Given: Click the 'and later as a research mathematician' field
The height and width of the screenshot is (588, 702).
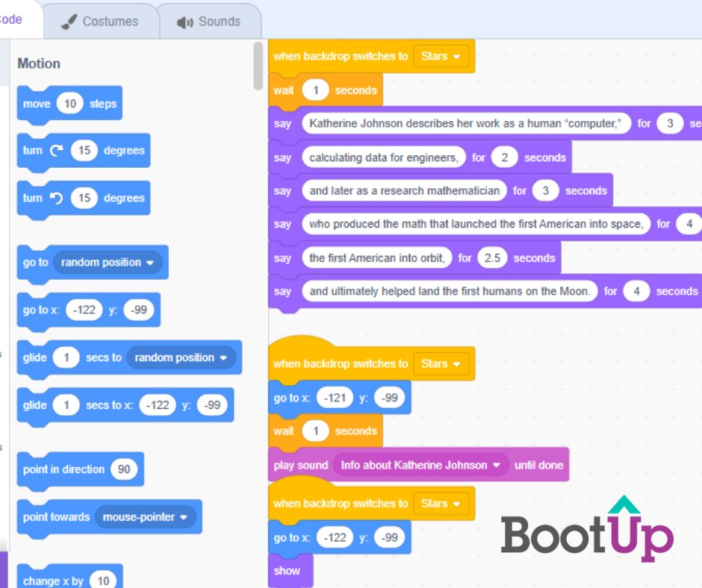Looking at the screenshot, I should tap(404, 190).
